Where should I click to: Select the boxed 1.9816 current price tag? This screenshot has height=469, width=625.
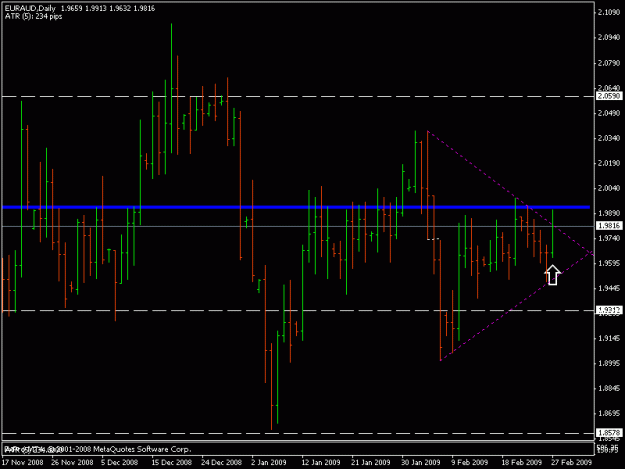click(609, 226)
